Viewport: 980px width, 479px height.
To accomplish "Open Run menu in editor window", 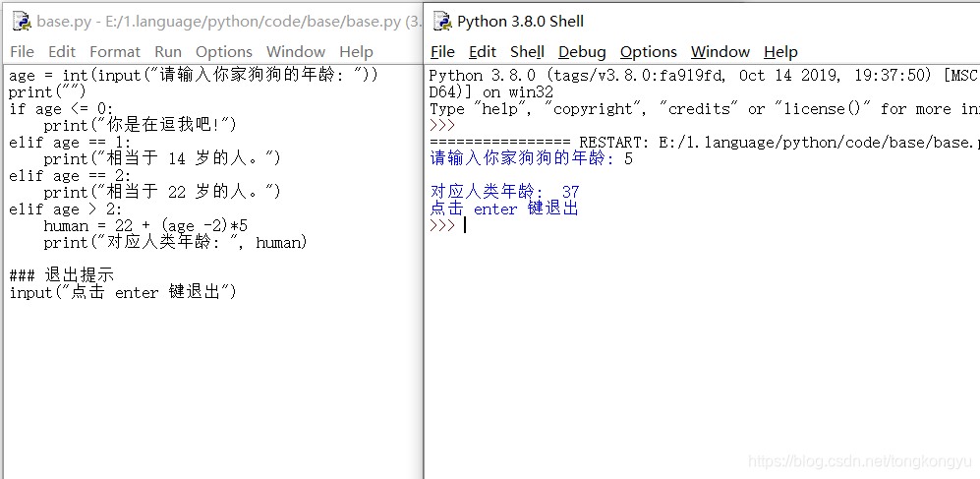I will (x=168, y=52).
